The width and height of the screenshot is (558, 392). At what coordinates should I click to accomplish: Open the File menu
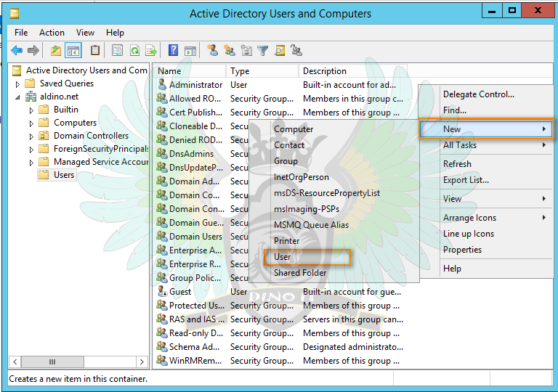[x=21, y=33]
